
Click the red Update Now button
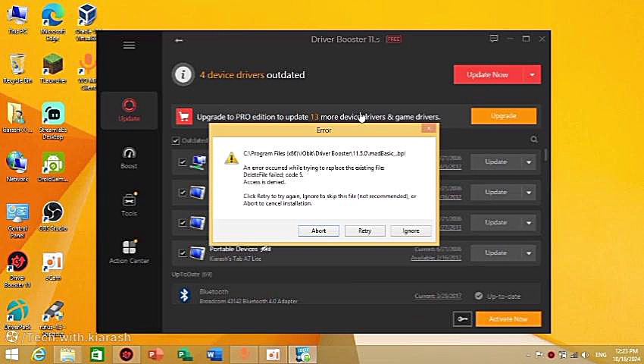tap(489, 75)
